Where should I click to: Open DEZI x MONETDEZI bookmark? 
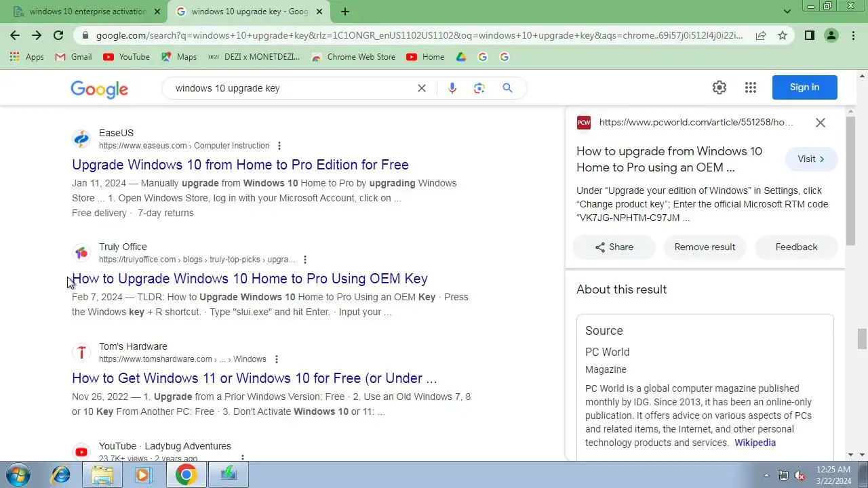[x=254, y=57]
